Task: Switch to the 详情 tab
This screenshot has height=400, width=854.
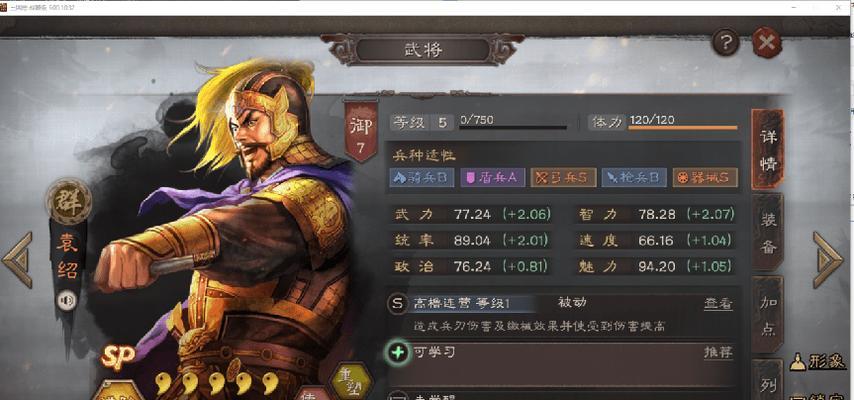Action: coord(768,148)
